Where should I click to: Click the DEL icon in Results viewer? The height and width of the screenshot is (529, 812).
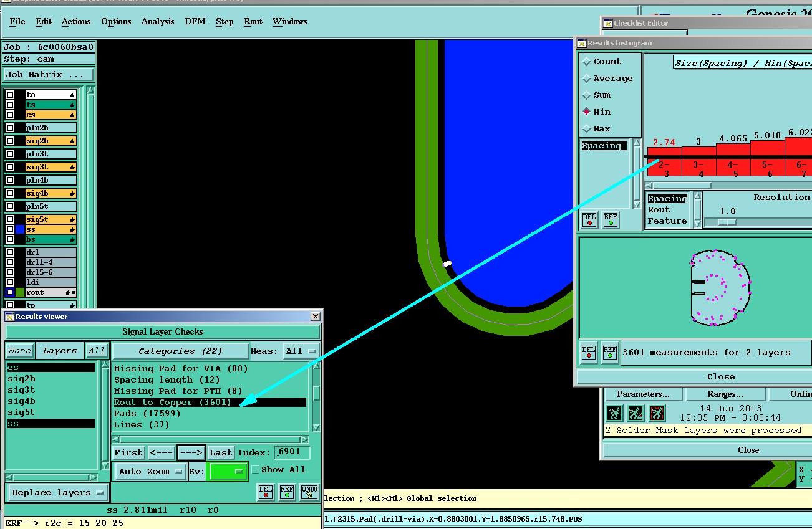(x=266, y=492)
